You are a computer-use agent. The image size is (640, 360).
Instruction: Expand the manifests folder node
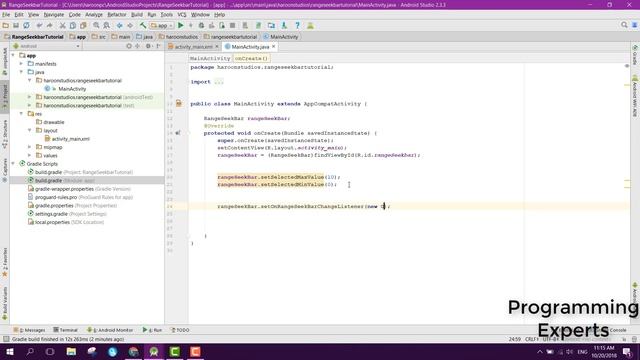coord(21,64)
